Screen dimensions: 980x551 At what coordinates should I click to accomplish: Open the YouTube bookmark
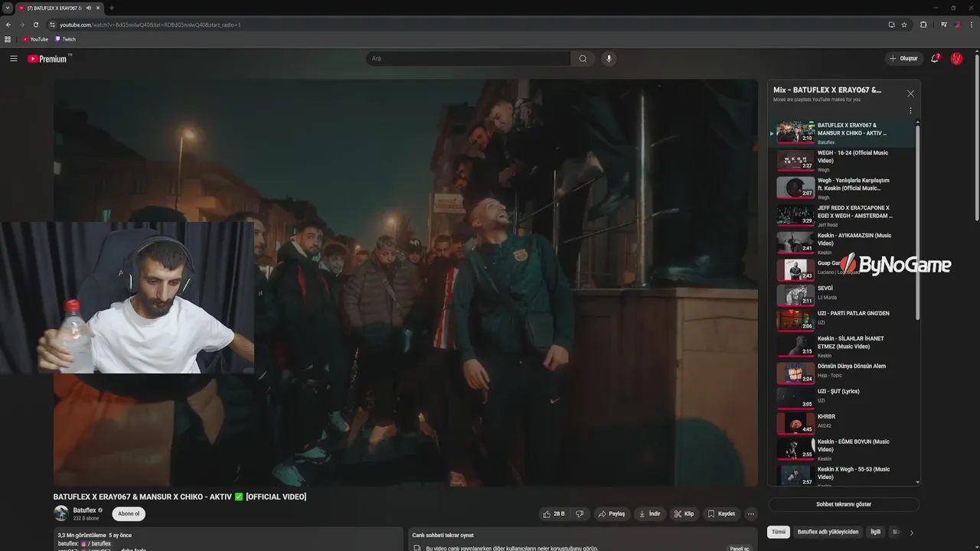click(35, 39)
